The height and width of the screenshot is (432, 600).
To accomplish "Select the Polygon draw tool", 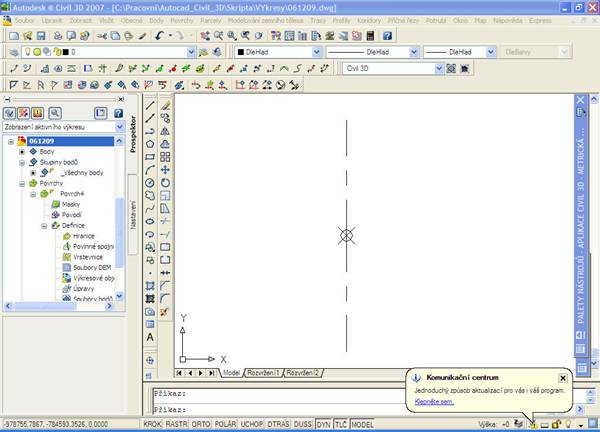I will point(150,144).
